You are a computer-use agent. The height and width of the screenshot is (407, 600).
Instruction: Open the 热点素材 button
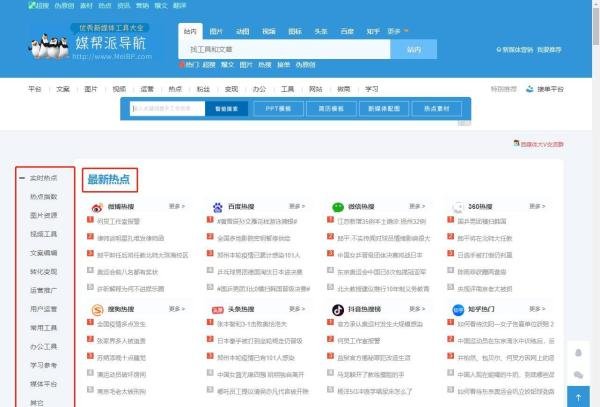pyautogui.click(x=437, y=109)
